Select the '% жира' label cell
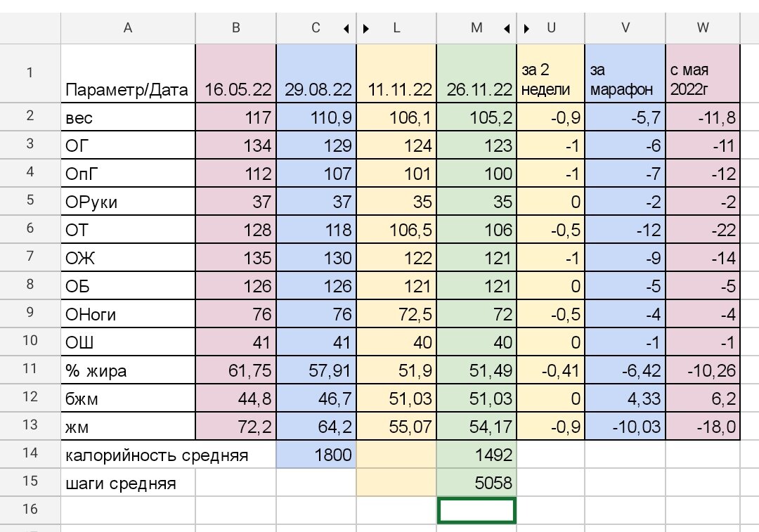The width and height of the screenshot is (759, 532). (128, 370)
